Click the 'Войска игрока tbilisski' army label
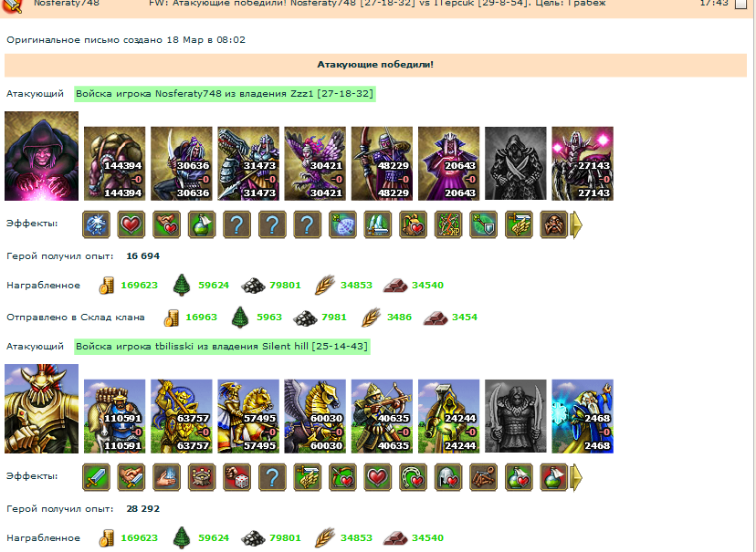The image size is (756, 552). pyautogui.click(x=222, y=347)
